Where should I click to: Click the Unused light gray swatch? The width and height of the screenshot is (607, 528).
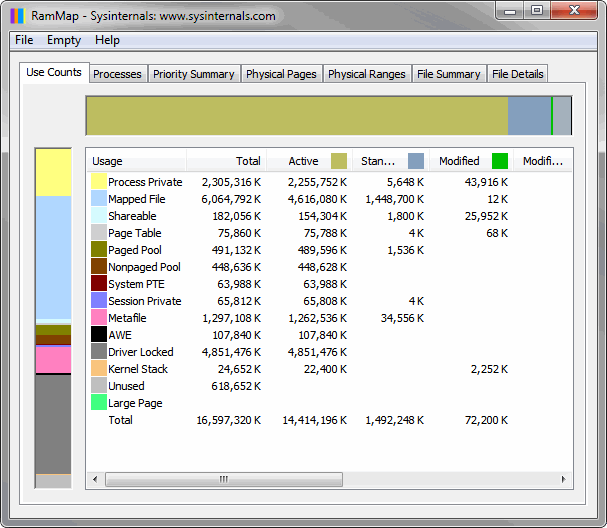point(99,386)
